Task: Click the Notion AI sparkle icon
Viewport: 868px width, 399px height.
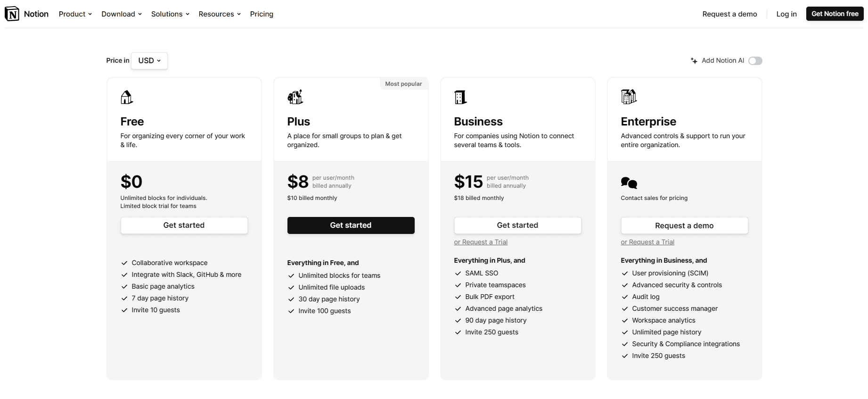Action: coord(694,61)
